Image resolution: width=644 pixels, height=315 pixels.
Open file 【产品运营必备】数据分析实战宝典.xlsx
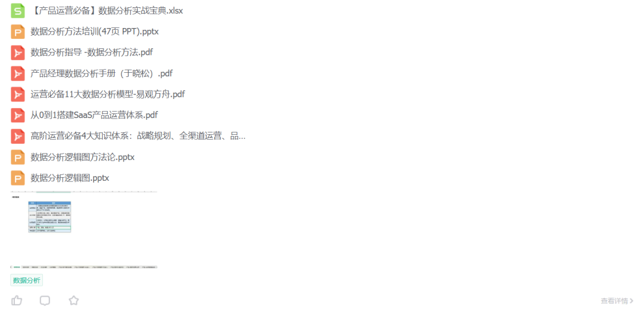(106, 11)
